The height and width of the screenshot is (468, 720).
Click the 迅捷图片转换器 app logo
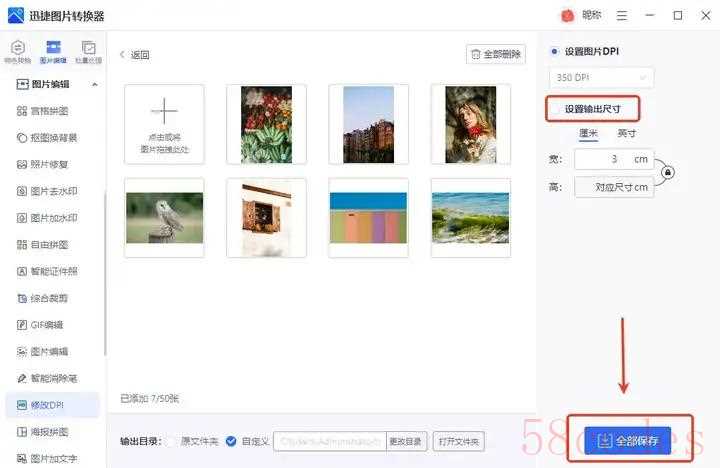pyautogui.click(x=16, y=16)
